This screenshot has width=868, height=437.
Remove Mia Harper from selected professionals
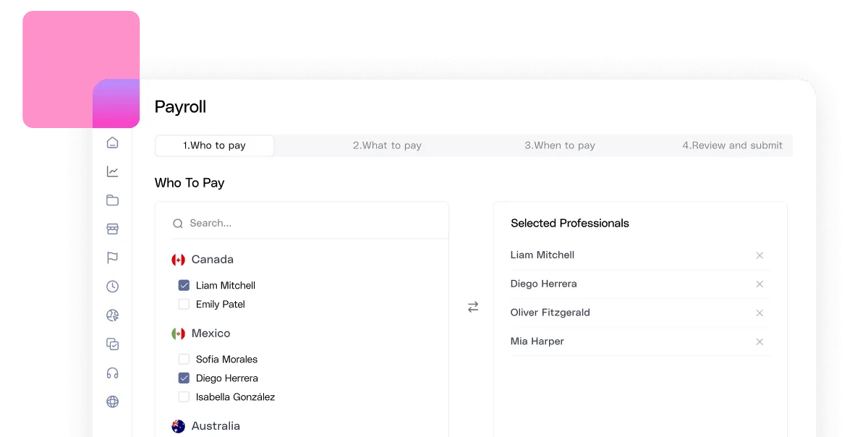pos(759,341)
